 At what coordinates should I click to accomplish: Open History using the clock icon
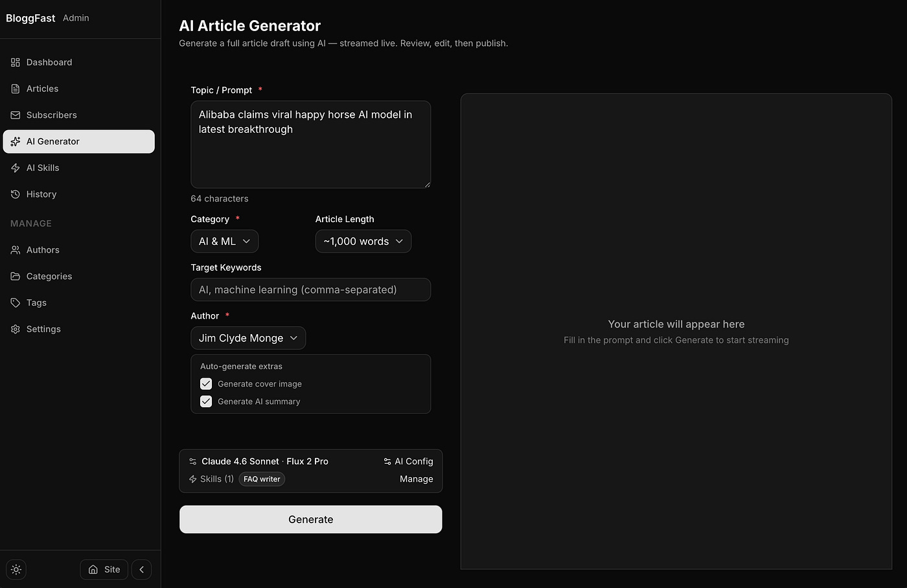tap(14, 194)
